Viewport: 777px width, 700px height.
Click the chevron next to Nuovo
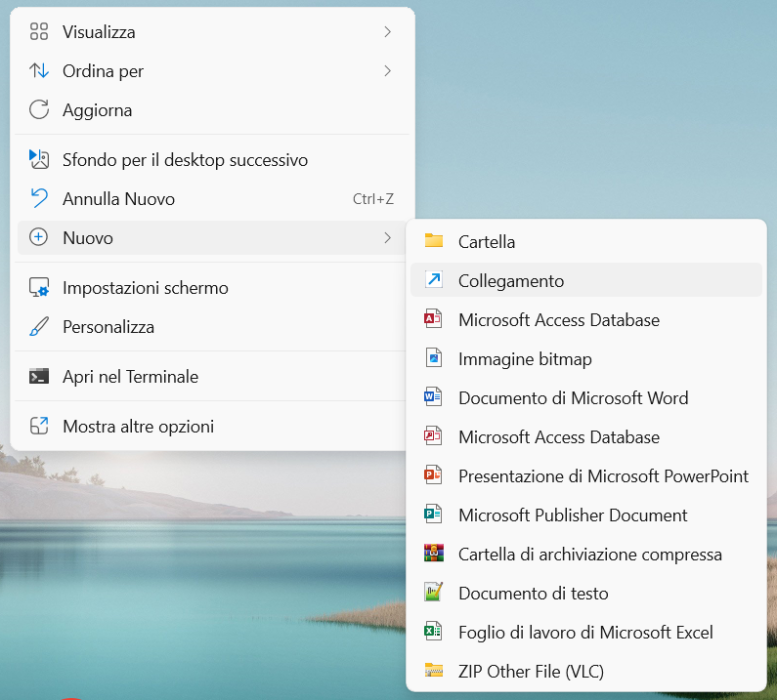pyautogui.click(x=387, y=238)
